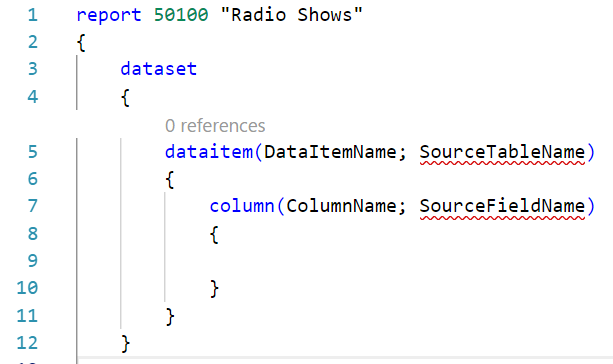Click line number 7 in the gutter
The image size is (613, 364).
click(x=33, y=206)
